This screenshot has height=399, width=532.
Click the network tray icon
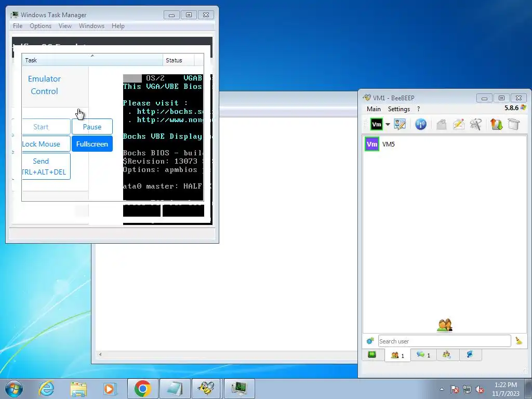point(467,389)
